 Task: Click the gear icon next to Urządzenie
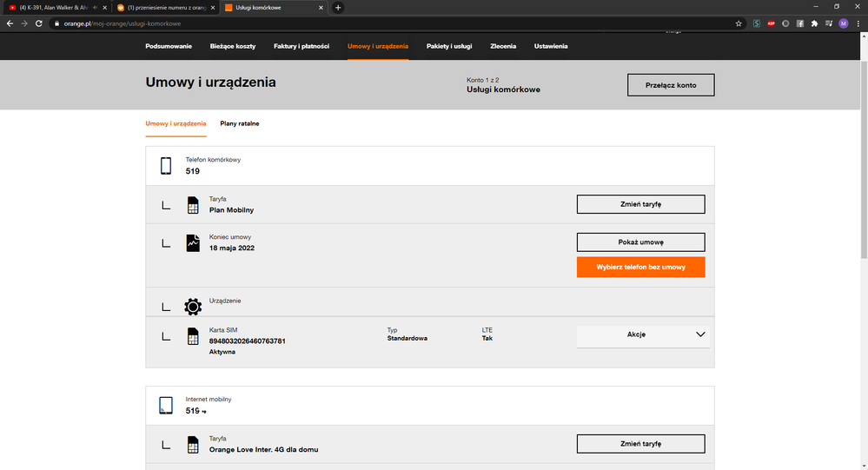click(x=193, y=306)
